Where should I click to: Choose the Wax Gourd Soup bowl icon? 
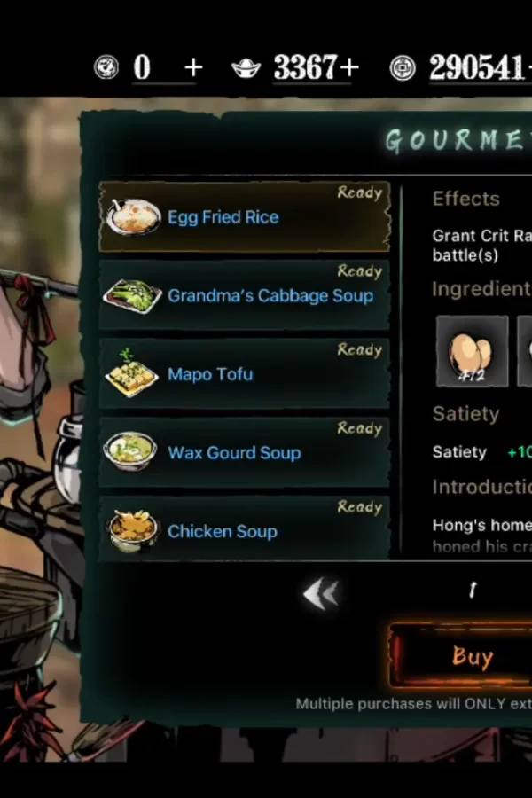130,451
